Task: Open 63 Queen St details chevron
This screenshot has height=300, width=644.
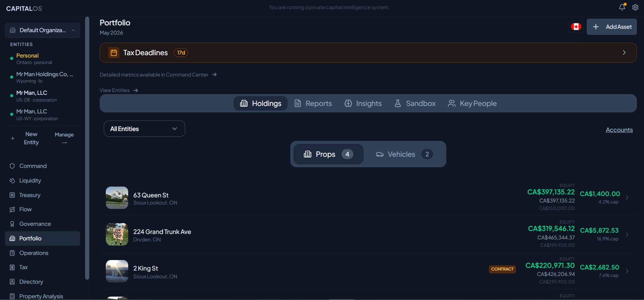Action: click(627, 198)
